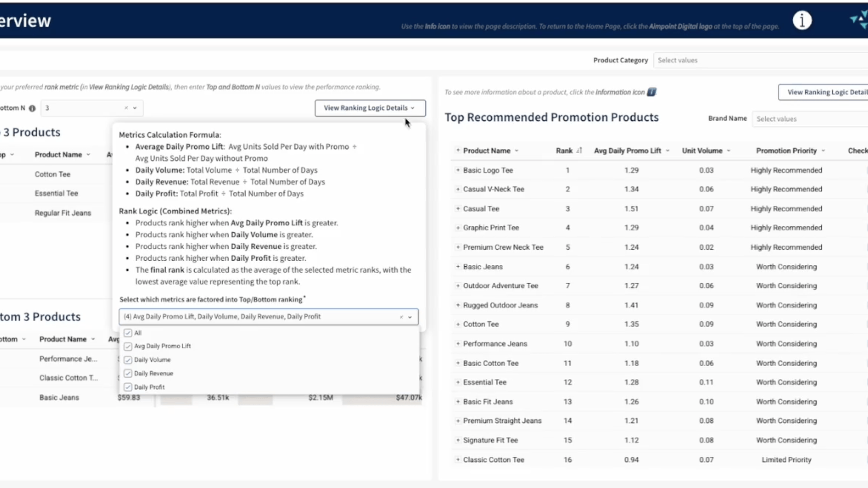Expand the Outdoor Adventure Tee row

[458, 286]
